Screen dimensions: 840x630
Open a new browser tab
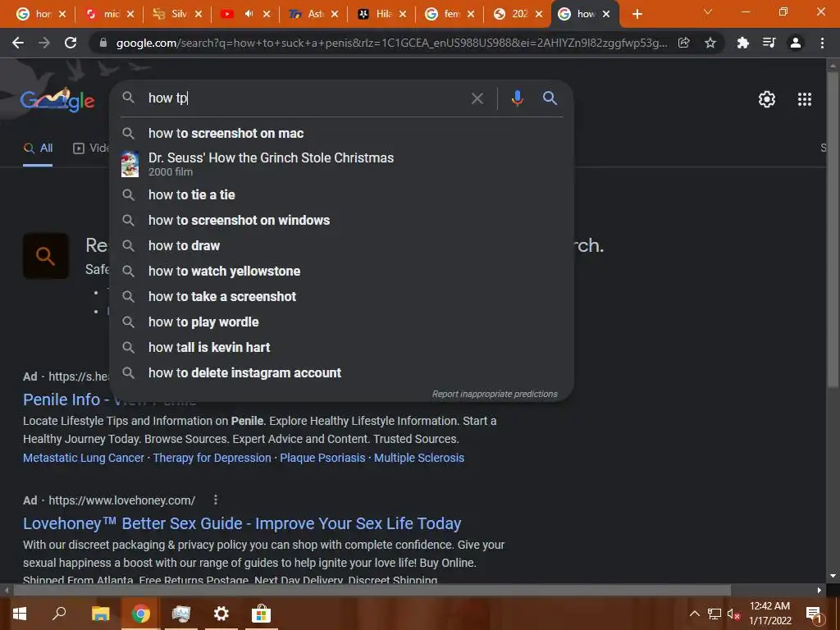coord(637,14)
